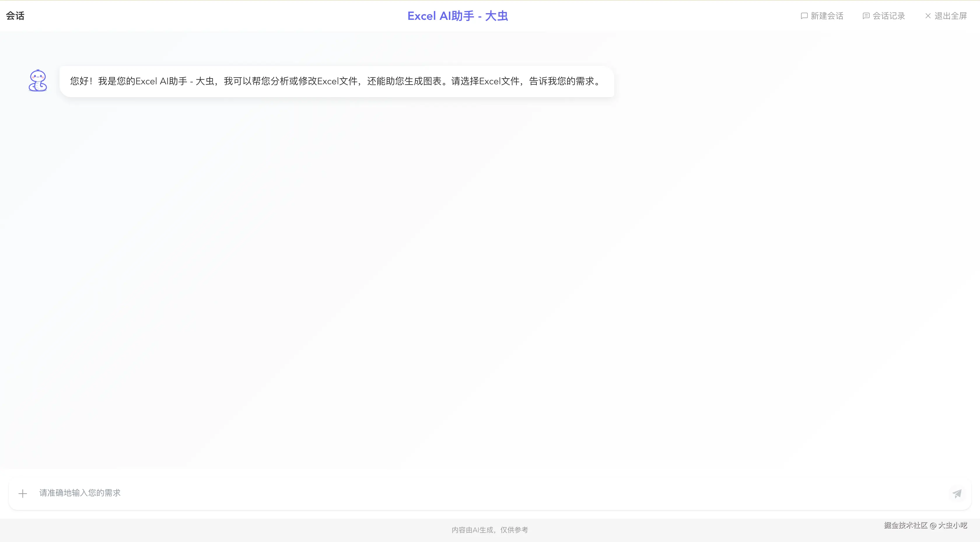The height and width of the screenshot is (542, 980).
Task: Click the assistant's welcome message bubble
Action: pyautogui.click(x=335, y=81)
